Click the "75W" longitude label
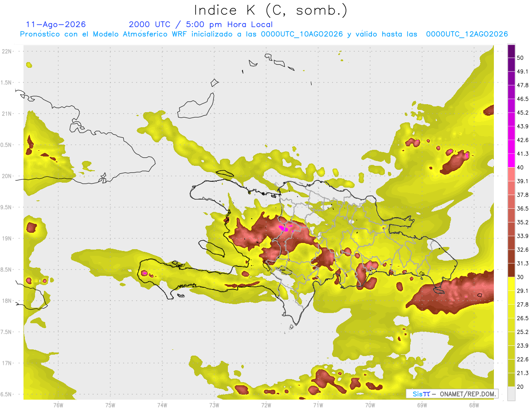This screenshot has height=411, width=532. coord(110,405)
